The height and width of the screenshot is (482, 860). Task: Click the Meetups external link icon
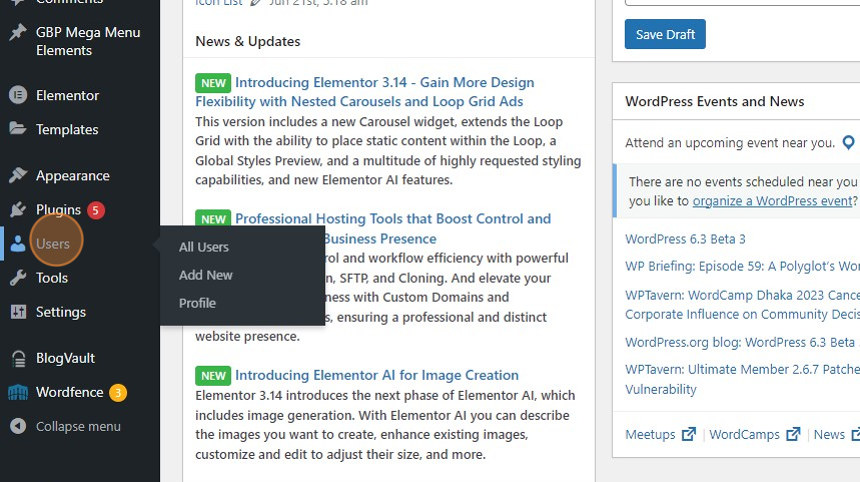689,434
